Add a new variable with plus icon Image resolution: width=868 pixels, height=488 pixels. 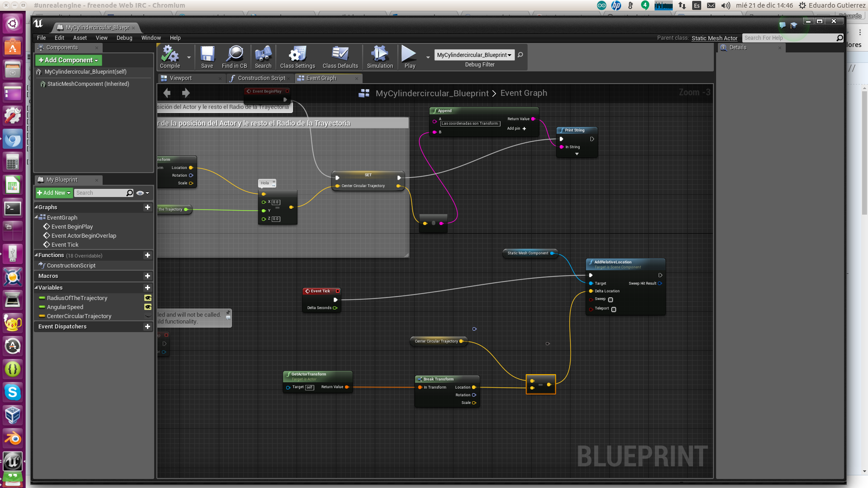coord(147,287)
